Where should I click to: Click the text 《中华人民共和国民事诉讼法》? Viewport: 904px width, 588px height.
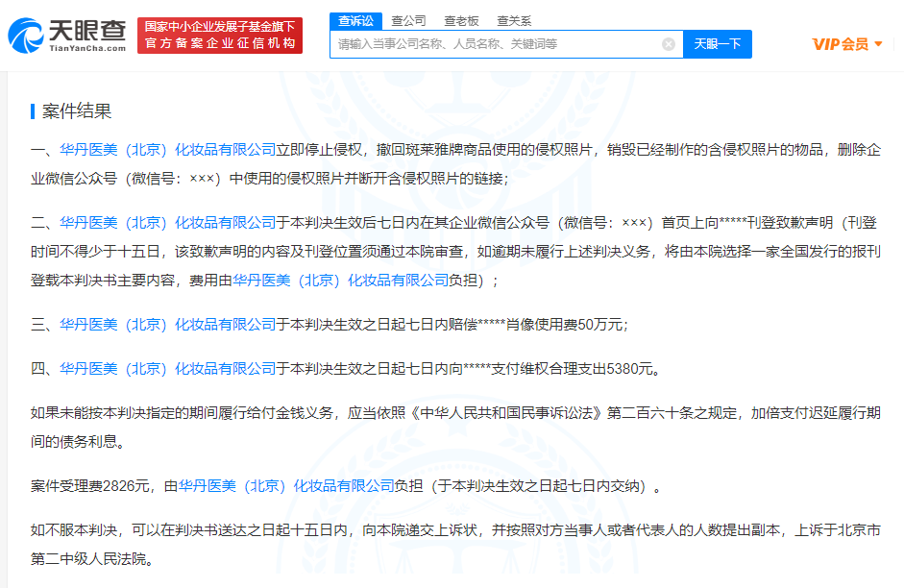[505, 413]
